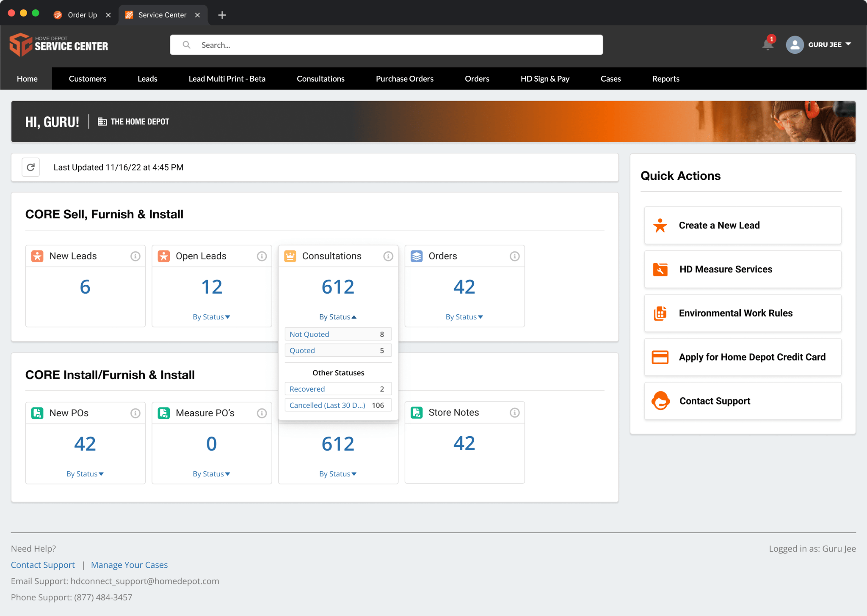867x616 pixels.
Task: Open the Contact Support footer link
Action: (x=43, y=565)
